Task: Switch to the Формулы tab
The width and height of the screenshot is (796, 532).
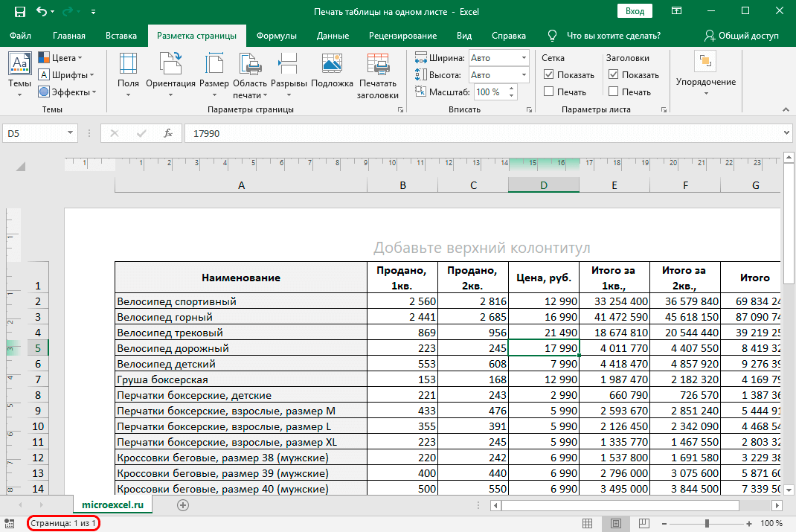Action: coord(276,36)
